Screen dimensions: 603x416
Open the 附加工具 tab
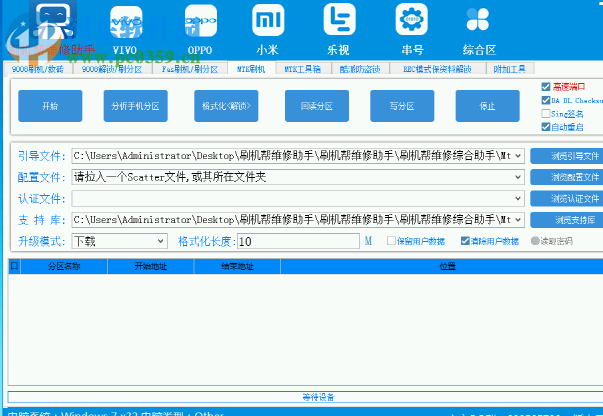coord(510,69)
